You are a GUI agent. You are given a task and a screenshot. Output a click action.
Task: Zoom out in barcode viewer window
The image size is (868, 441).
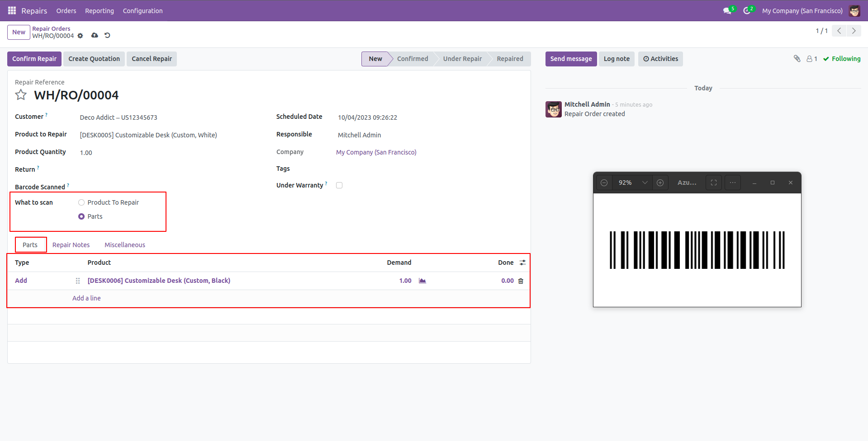click(x=604, y=183)
